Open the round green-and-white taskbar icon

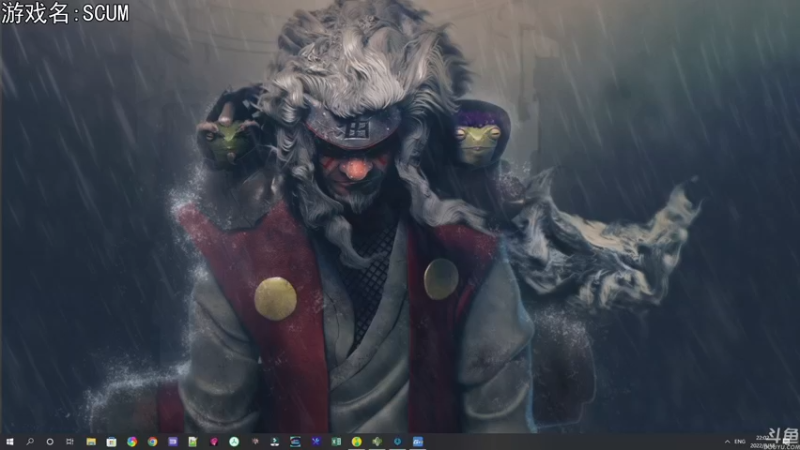click(x=234, y=442)
